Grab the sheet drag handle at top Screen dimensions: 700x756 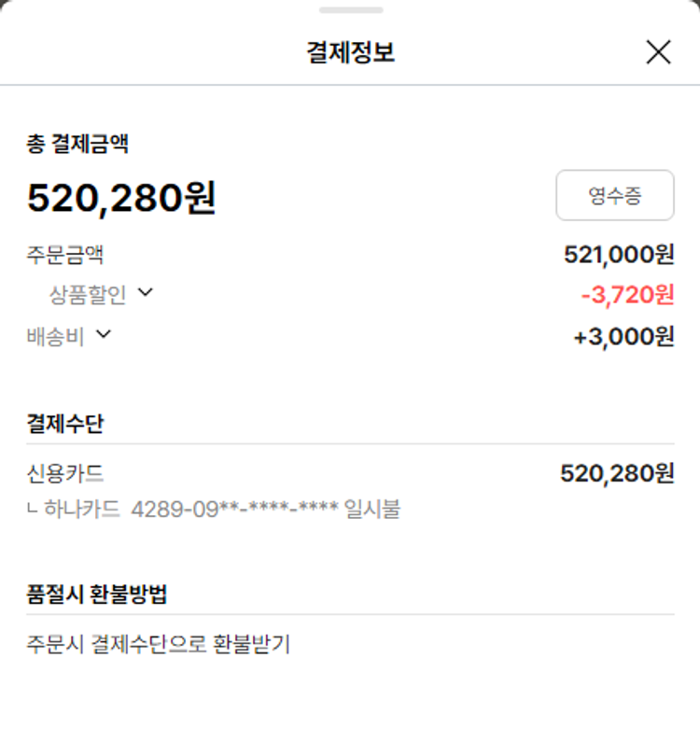(350, 10)
